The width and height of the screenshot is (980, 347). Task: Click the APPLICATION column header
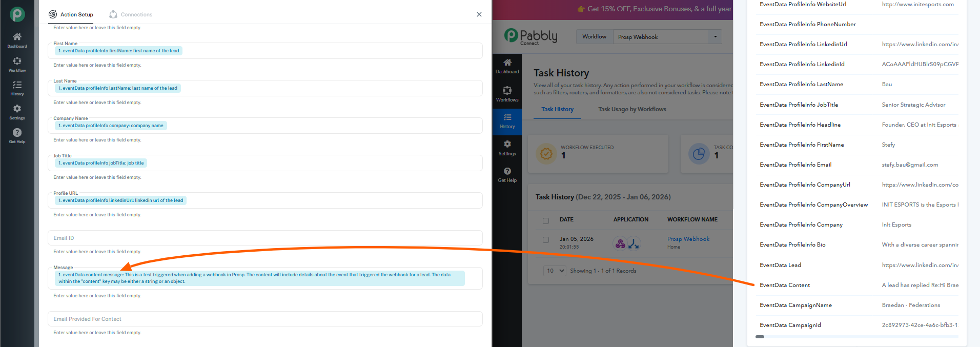point(631,219)
